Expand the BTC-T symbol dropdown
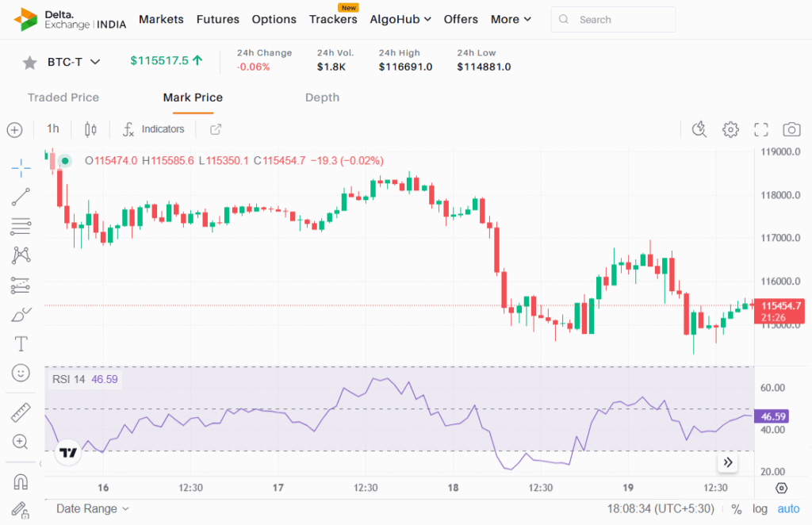The image size is (812, 525). [x=95, y=62]
